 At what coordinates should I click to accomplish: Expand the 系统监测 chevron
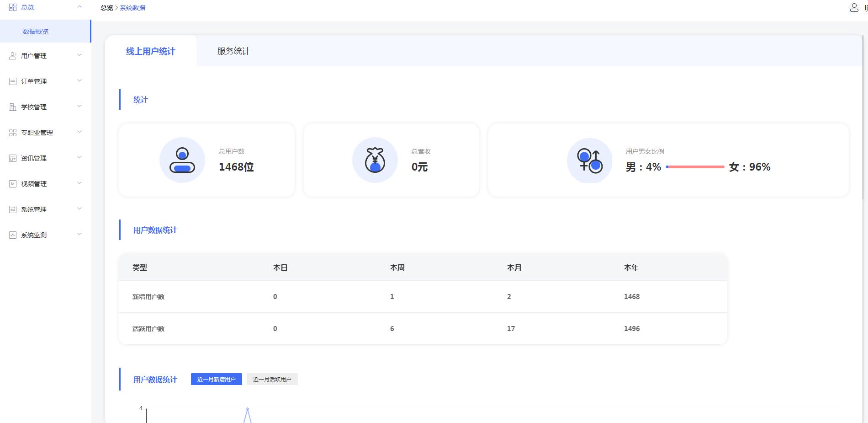point(79,235)
